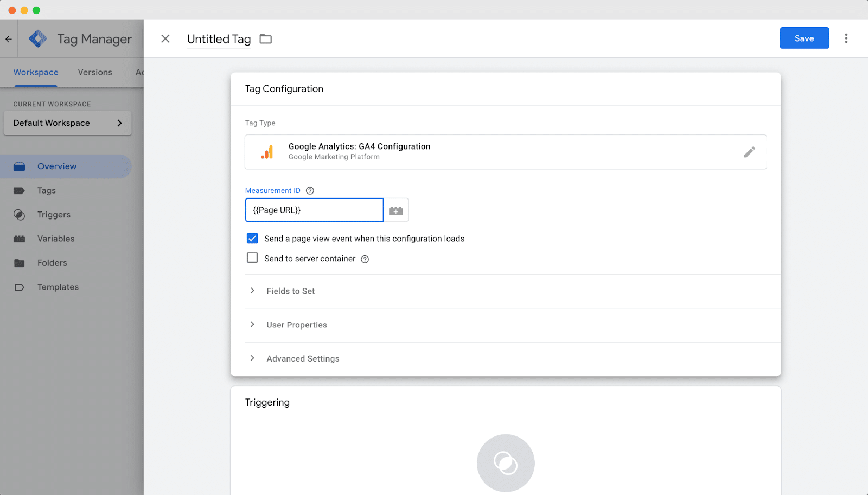Click the blue Save button
868x495 pixels.
pyautogui.click(x=804, y=38)
